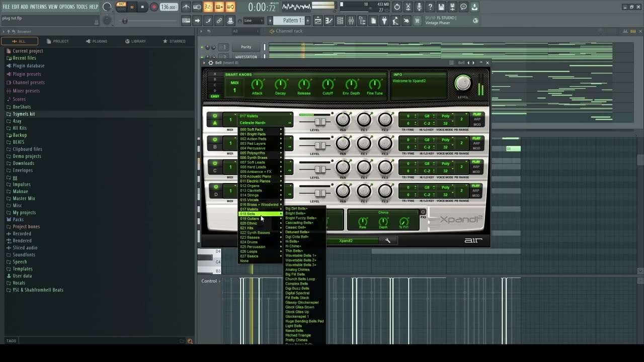This screenshot has width=644, height=362.
Task: Open the plugin picker plug icon
Action: click(384, 21)
